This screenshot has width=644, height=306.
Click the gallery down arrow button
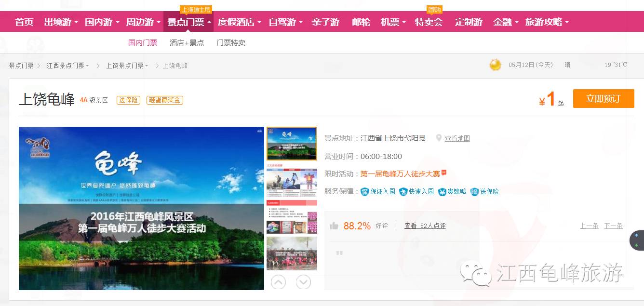(303, 282)
